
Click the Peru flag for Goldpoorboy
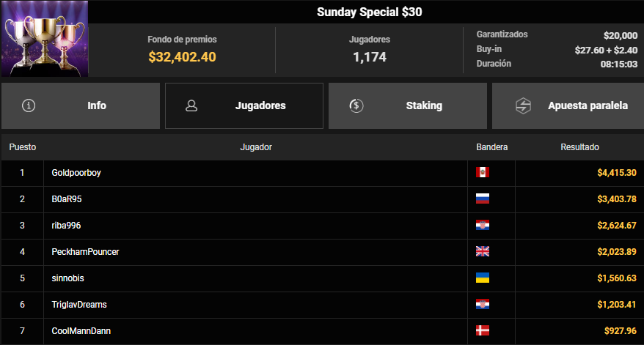tap(483, 172)
